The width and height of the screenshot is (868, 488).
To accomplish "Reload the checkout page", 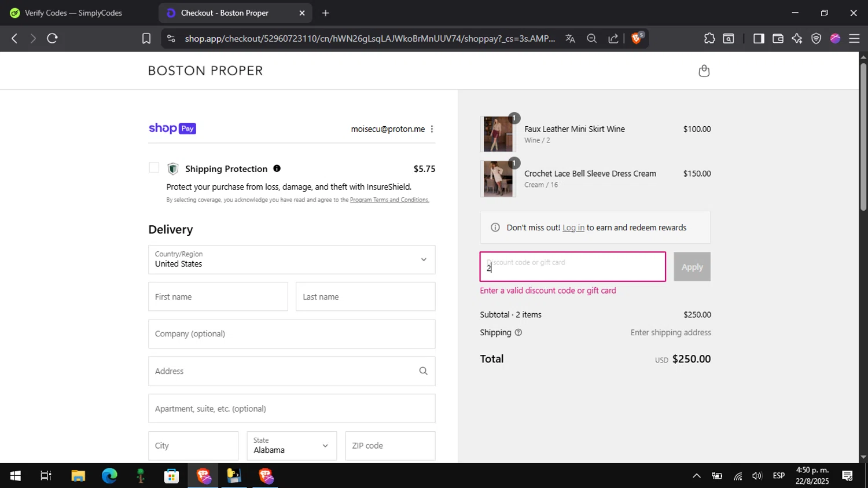I will 53,38.
